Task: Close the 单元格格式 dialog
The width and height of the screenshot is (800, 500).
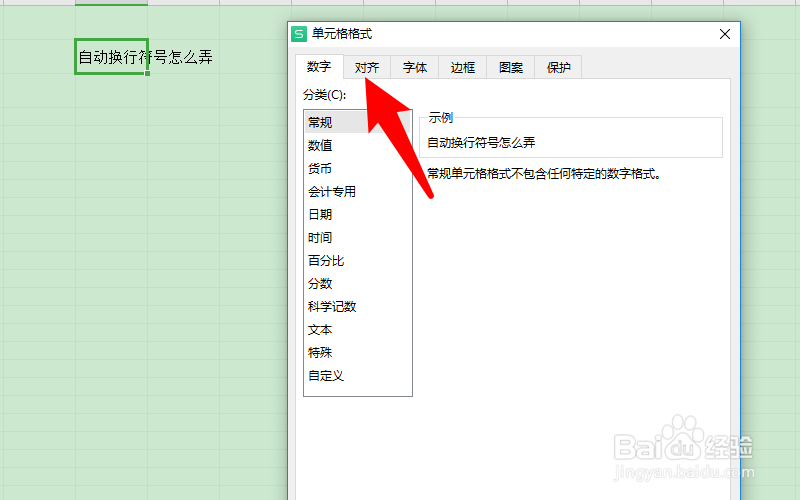Action: tap(724, 34)
